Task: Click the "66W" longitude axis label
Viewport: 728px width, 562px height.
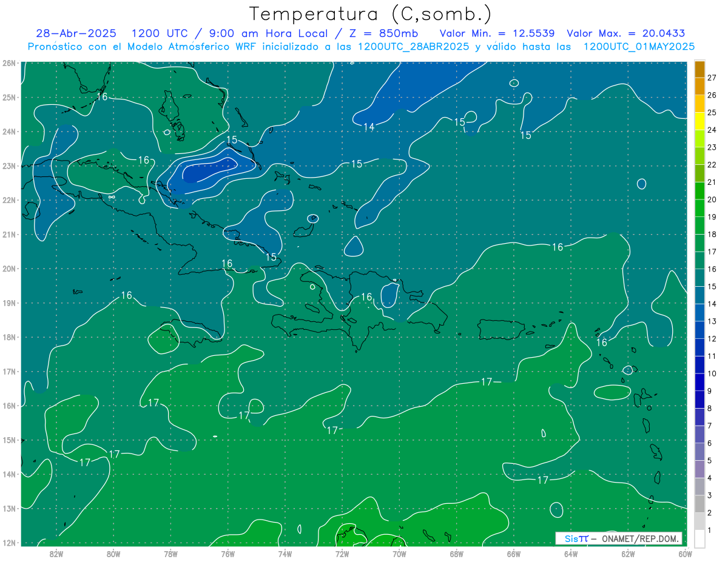Action: [x=514, y=553]
